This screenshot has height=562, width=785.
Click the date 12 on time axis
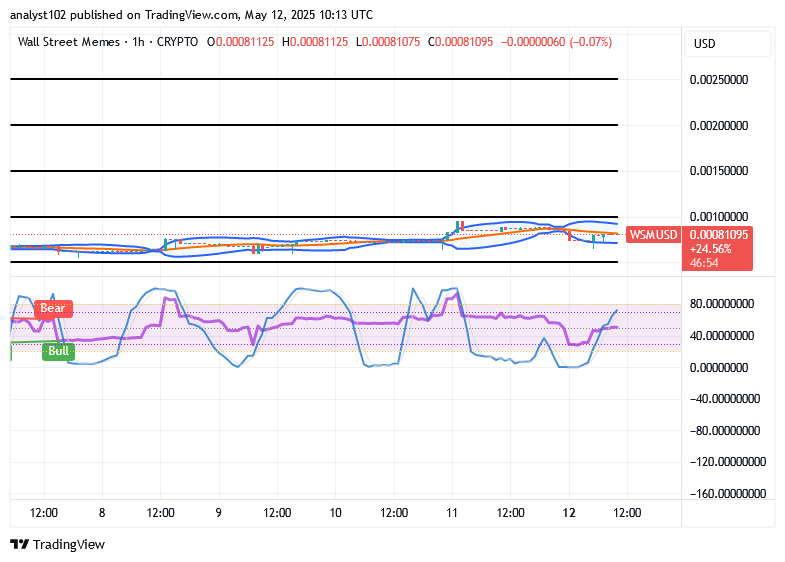[569, 513]
